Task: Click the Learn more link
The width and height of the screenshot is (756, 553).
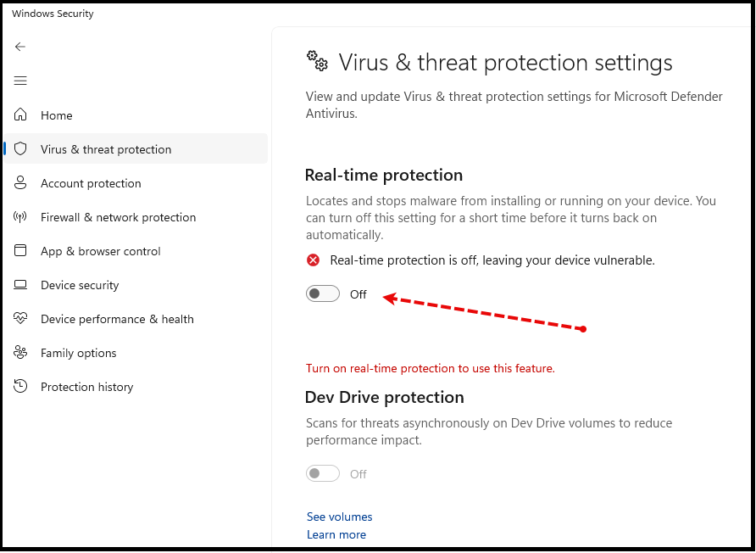Action: (x=336, y=534)
